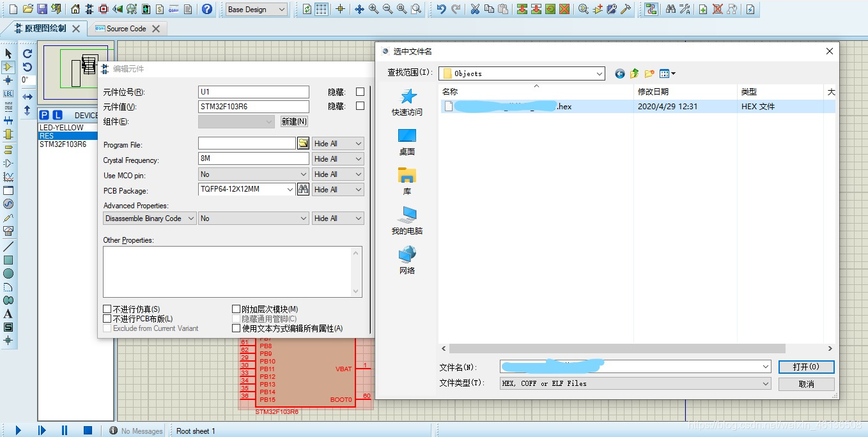Toggle the grid display icon
The image size is (868, 437).
click(x=322, y=9)
